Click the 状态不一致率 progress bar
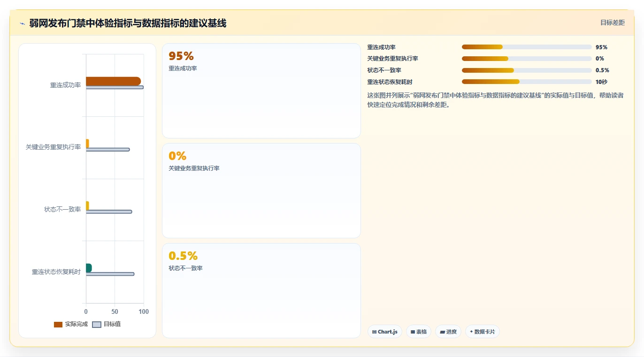Screen dimensions: 644x357 point(527,70)
